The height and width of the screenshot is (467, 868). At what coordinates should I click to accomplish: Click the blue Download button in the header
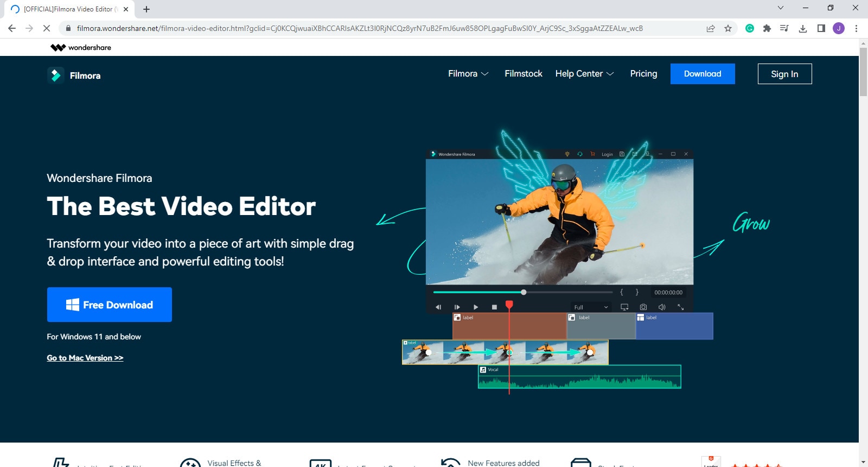click(703, 74)
